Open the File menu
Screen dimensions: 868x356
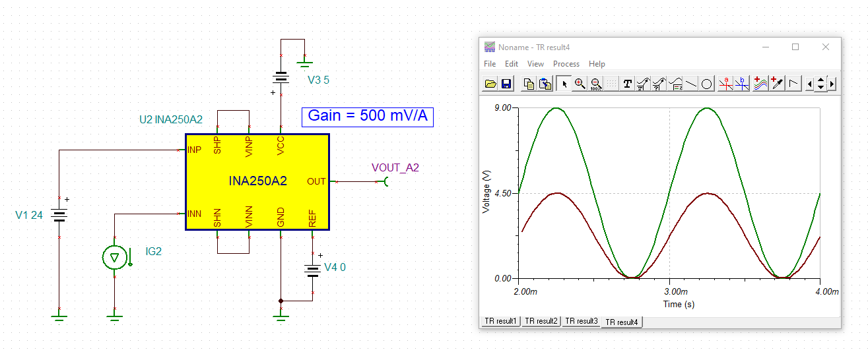490,64
